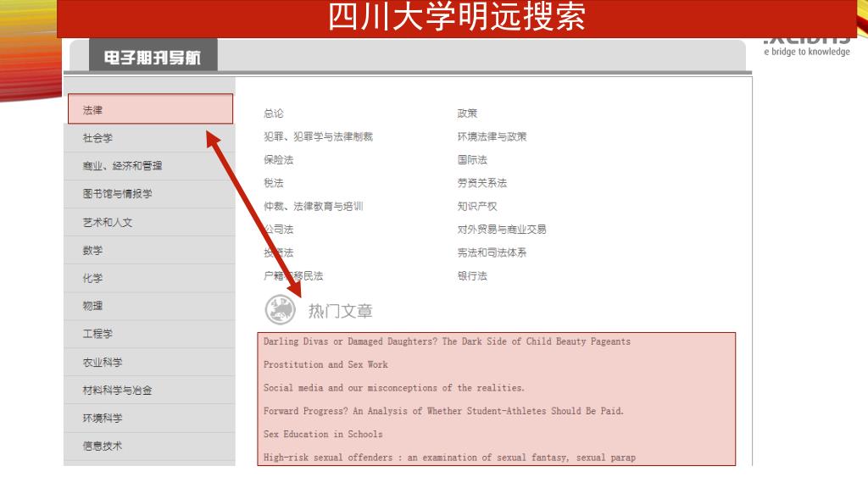Viewport: 868px width, 488px height.
Task: Open Social media and our misconceptions article
Action: 393,388
